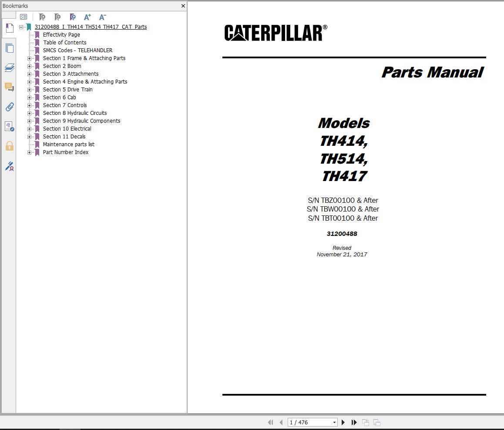The image size is (504, 430).
Task: Select the Table of Contents bookmark
Action: point(64,42)
